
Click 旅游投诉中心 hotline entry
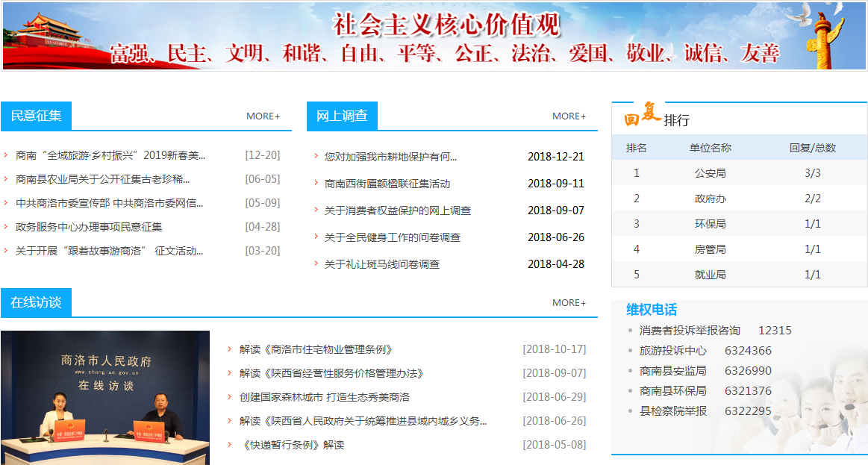tap(673, 350)
